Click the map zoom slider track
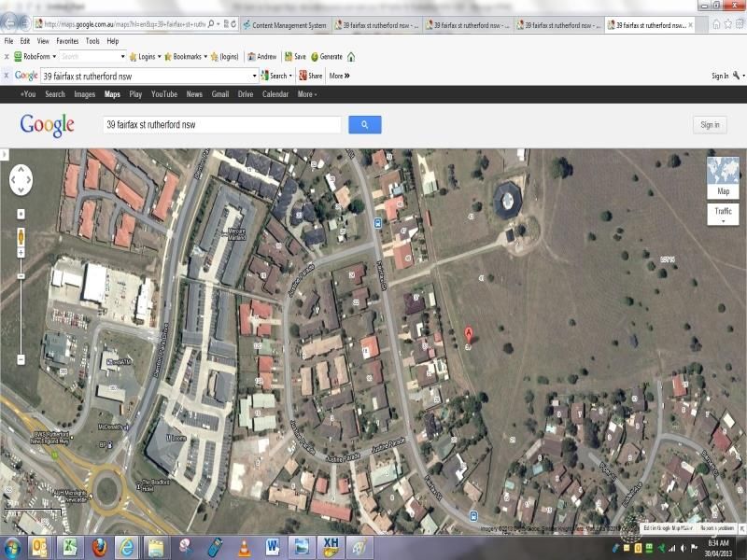This screenshot has height=560, width=747. (21, 299)
